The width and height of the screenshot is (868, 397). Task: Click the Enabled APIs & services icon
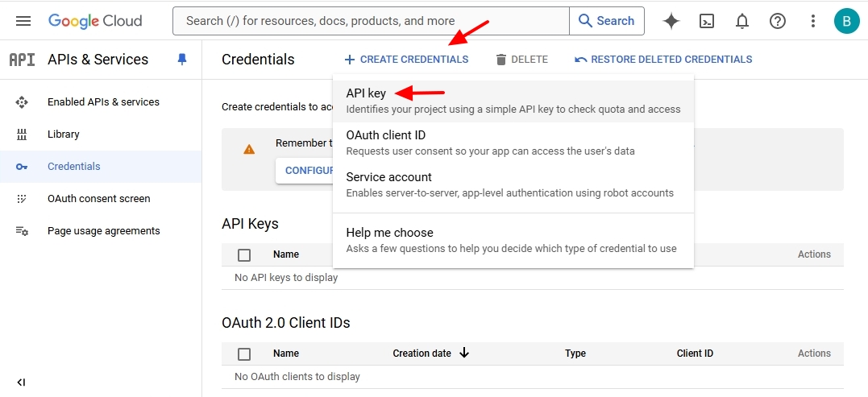tap(22, 101)
